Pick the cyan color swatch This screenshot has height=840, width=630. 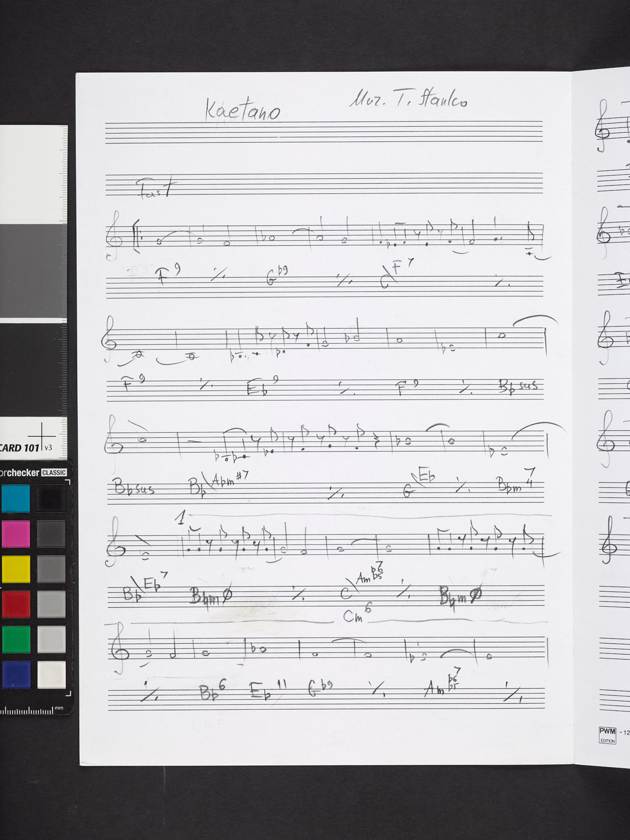15,499
